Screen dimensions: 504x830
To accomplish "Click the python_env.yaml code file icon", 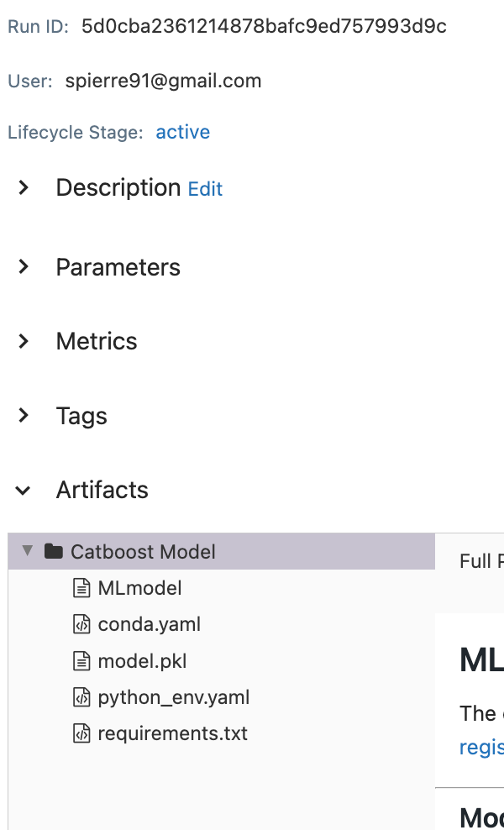I will pyautogui.click(x=81, y=697).
